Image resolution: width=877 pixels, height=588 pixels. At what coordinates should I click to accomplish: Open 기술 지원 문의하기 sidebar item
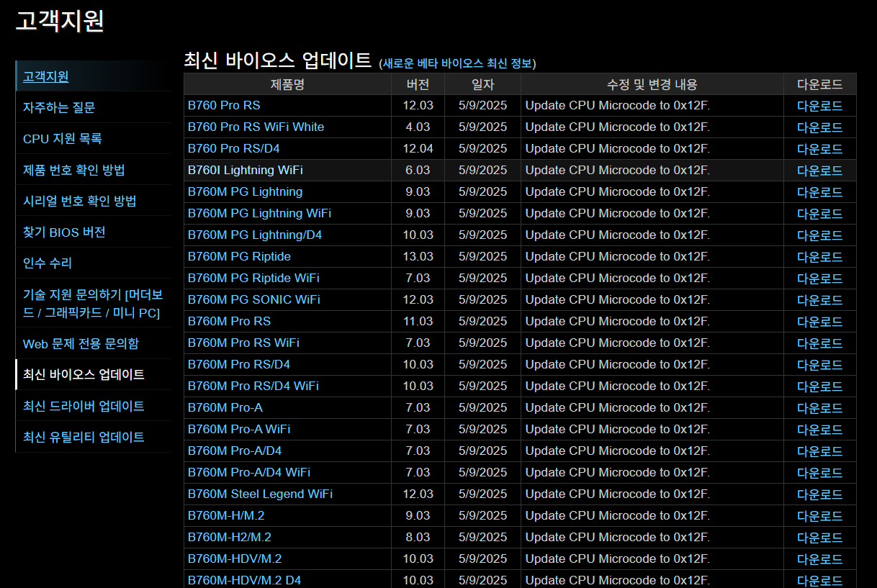point(93,304)
